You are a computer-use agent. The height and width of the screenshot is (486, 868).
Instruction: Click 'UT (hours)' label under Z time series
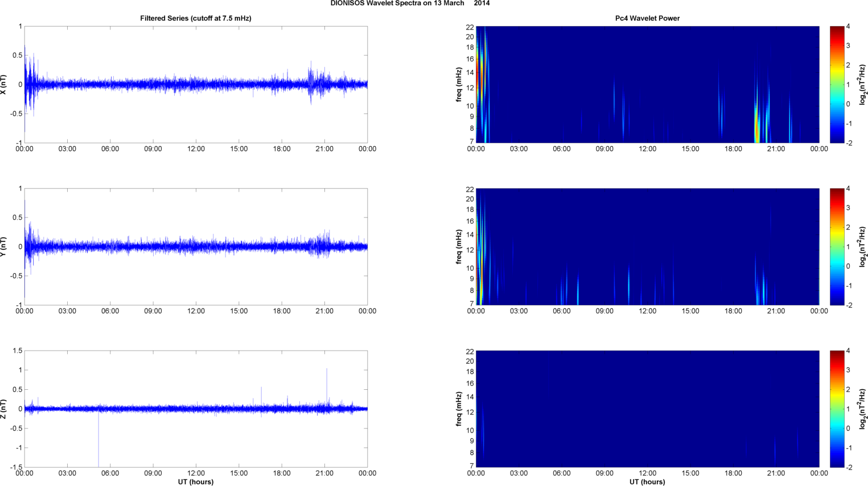pos(196,481)
